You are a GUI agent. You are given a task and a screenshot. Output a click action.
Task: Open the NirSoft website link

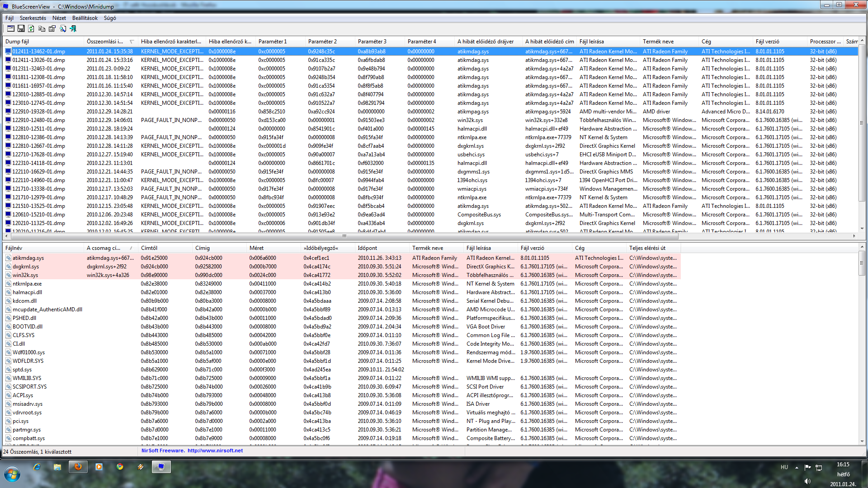point(215,450)
